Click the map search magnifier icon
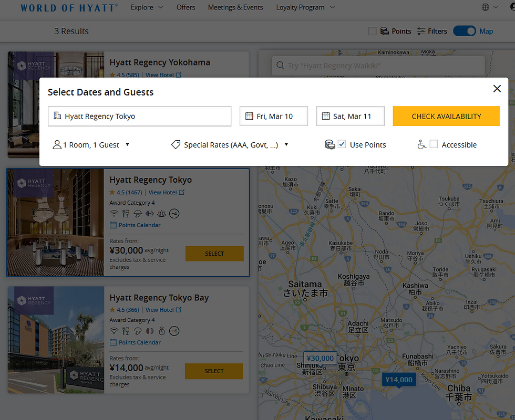This screenshot has height=420, width=515. point(280,65)
